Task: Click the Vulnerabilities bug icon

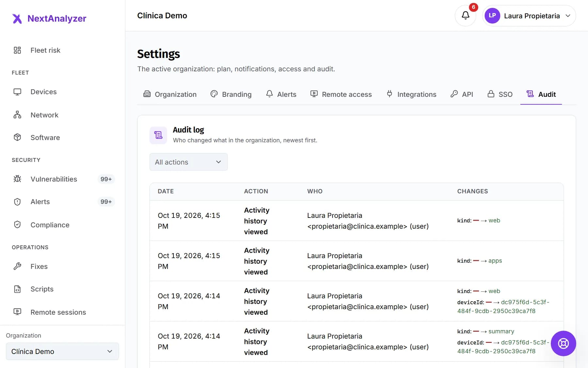Action: (17, 179)
